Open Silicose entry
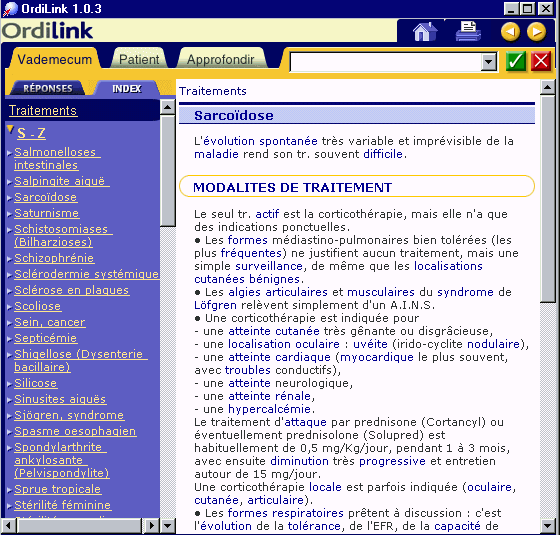 click(x=36, y=383)
